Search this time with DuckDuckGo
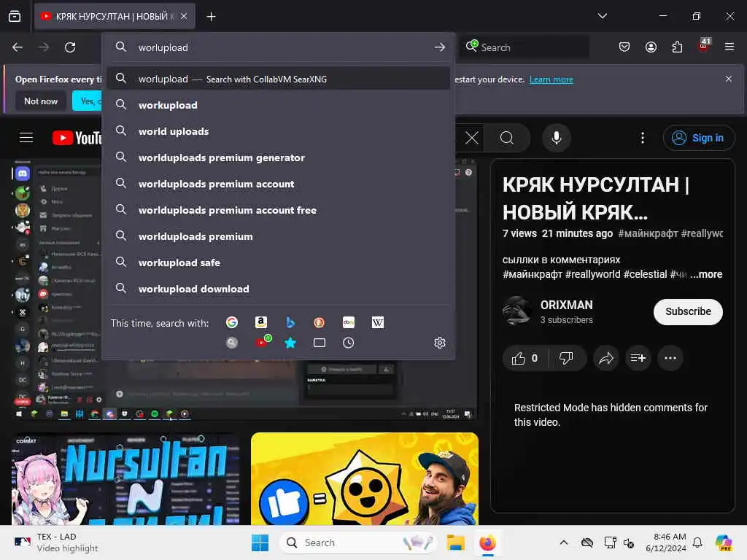747x560 pixels. (x=320, y=322)
